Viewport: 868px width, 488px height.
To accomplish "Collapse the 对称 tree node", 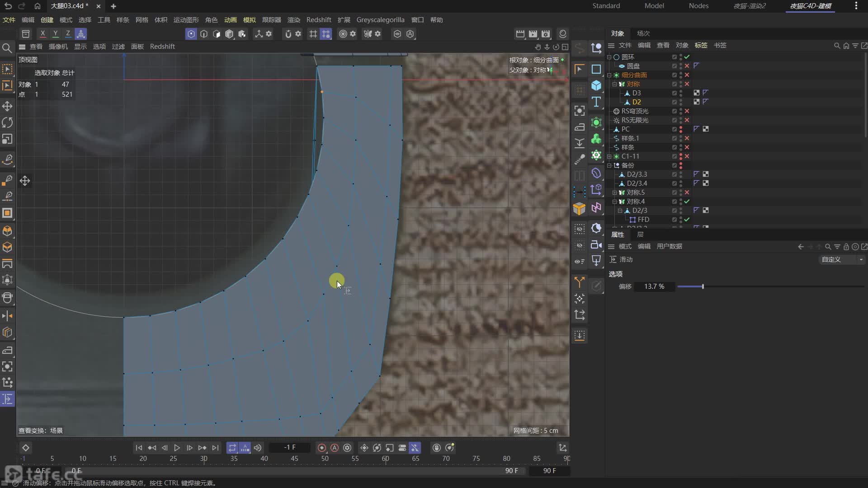I will (614, 84).
